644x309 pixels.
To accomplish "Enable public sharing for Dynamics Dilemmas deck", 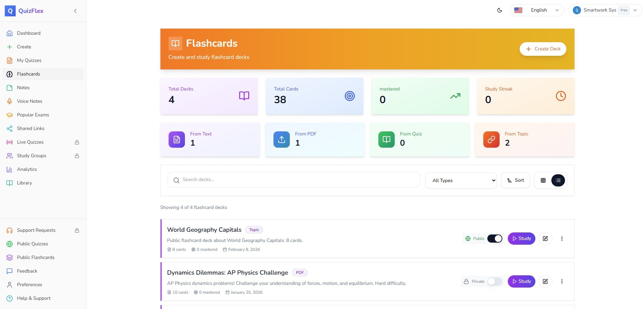I will [x=494, y=281].
